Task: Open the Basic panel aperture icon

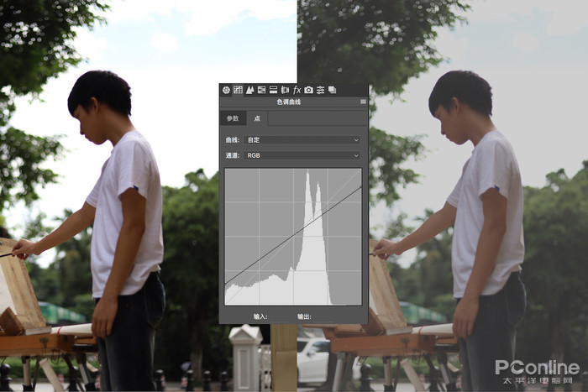Action: pos(226,90)
